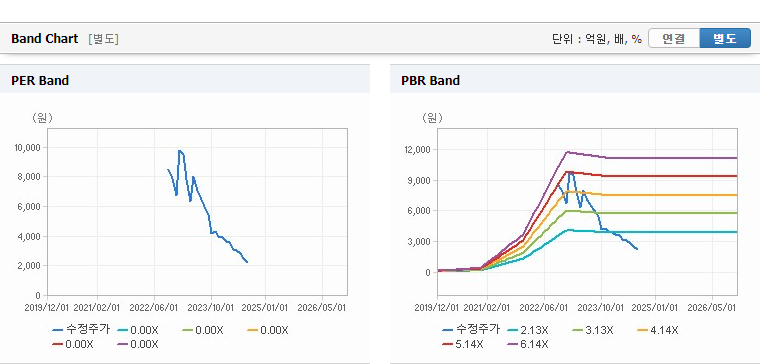The image size is (760, 364).
Task: Click the PBR Band section title
Action: click(x=430, y=80)
